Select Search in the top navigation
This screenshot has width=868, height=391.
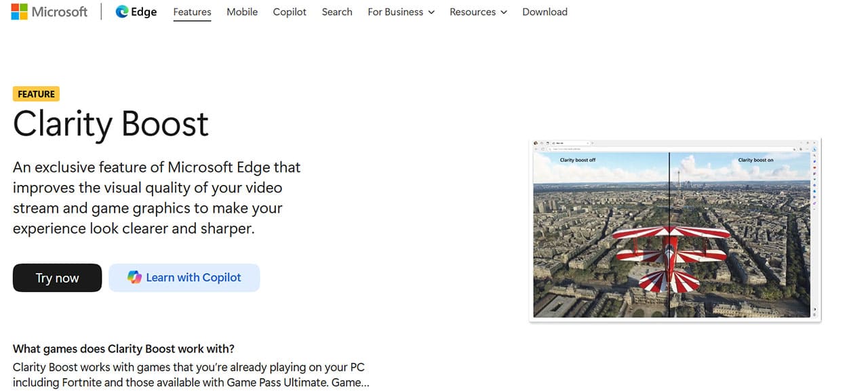point(337,12)
